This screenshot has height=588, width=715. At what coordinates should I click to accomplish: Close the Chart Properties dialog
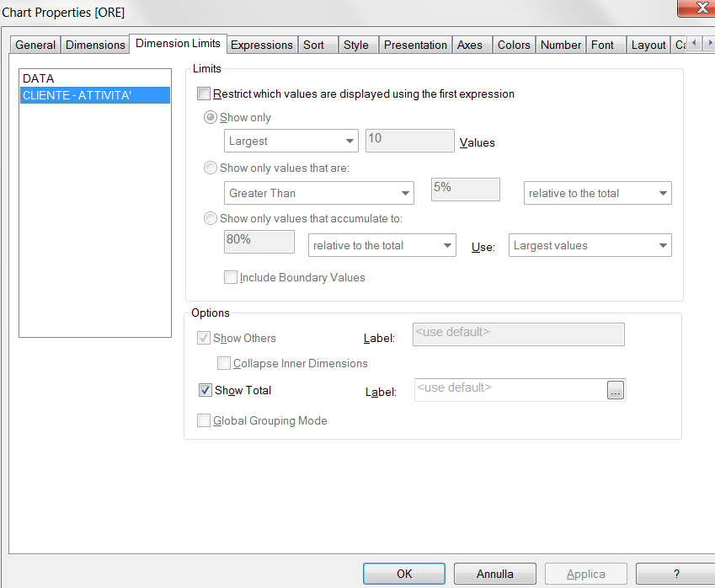click(x=696, y=9)
